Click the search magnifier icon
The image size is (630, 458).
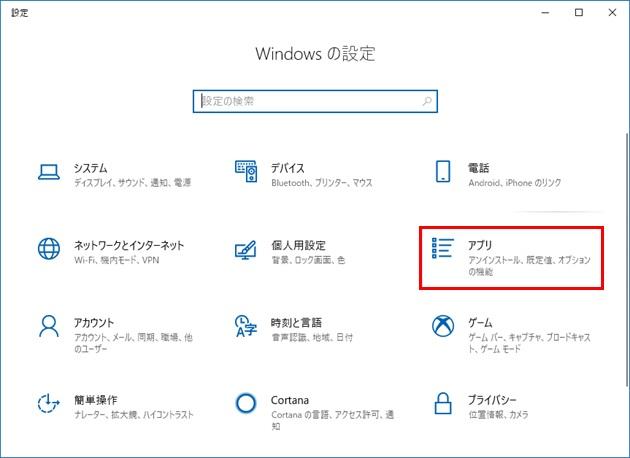point(427,101)
